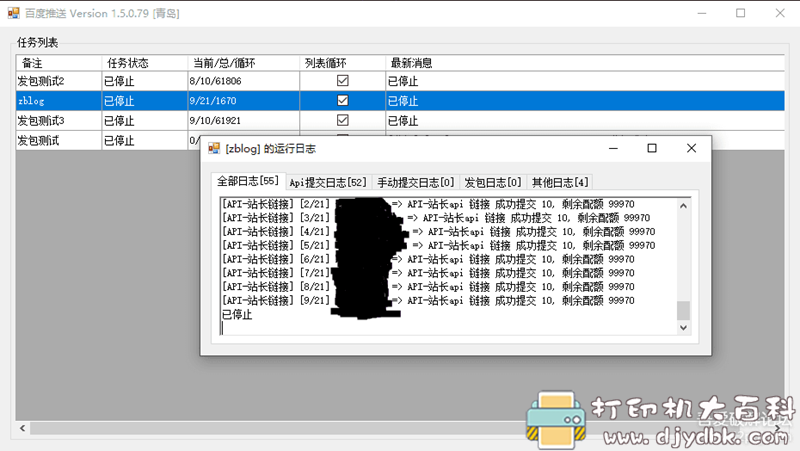800x451 pixels.
Task: Close the zblog log window
Action: coord(691,148)
